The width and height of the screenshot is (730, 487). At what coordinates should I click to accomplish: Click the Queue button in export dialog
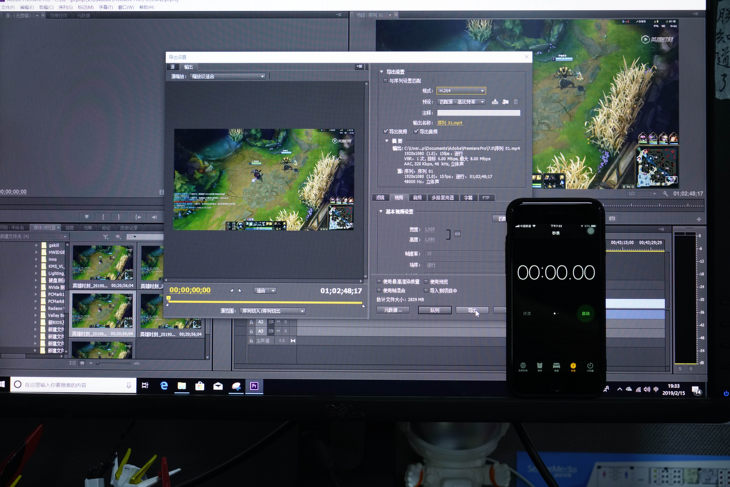coord(434,310)
